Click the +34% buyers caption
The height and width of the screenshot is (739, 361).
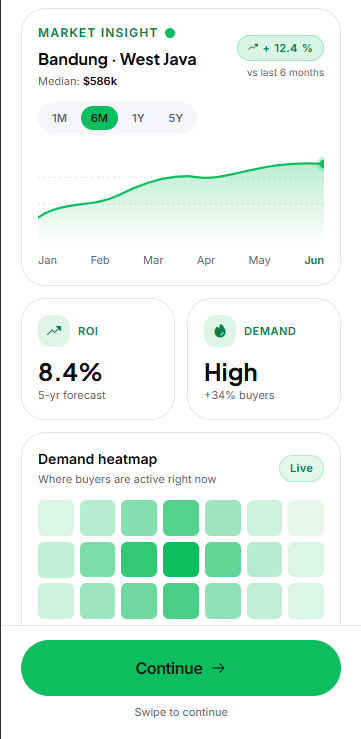[x=239, y=395]
